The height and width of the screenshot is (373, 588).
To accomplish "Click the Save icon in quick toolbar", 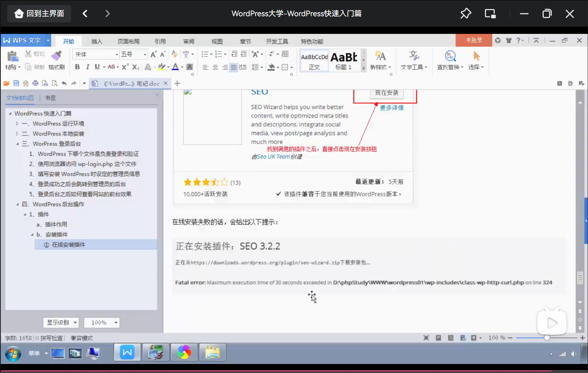I will point(16,83).
